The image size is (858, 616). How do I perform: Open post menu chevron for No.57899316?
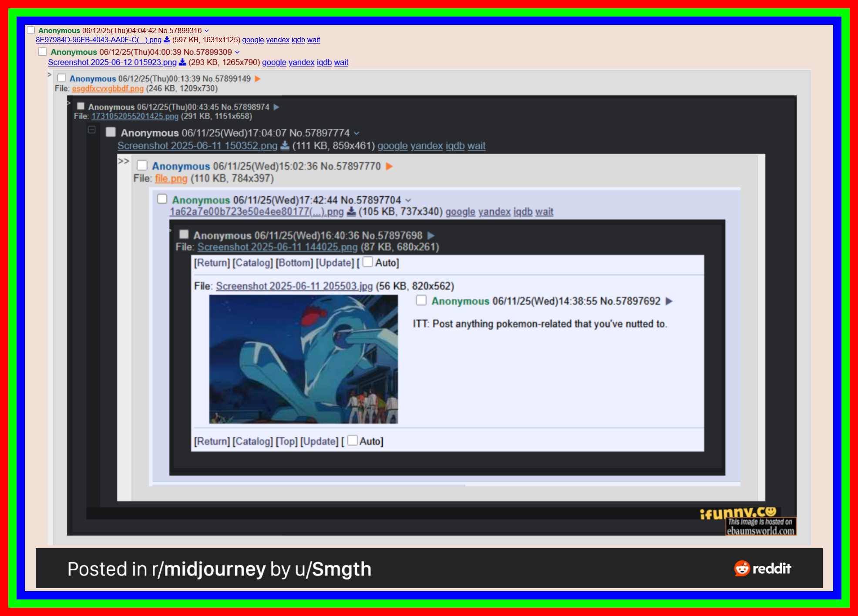tap(207, 30)
